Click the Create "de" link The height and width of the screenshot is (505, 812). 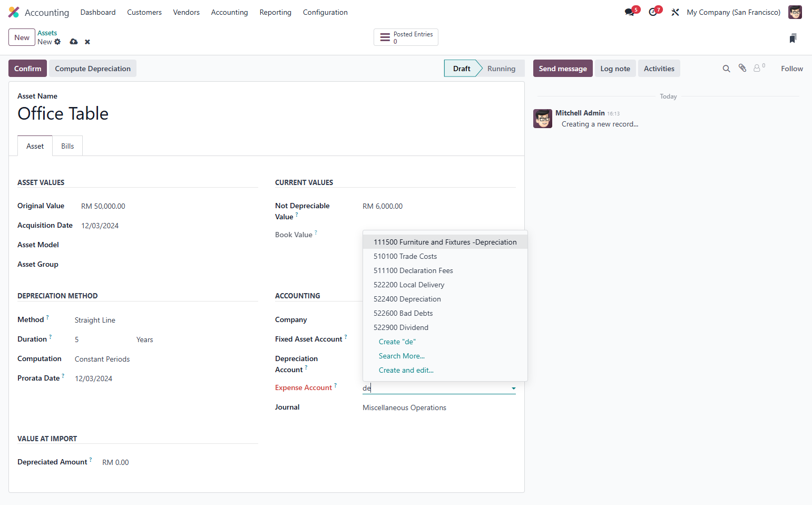(x=397, y=342)
